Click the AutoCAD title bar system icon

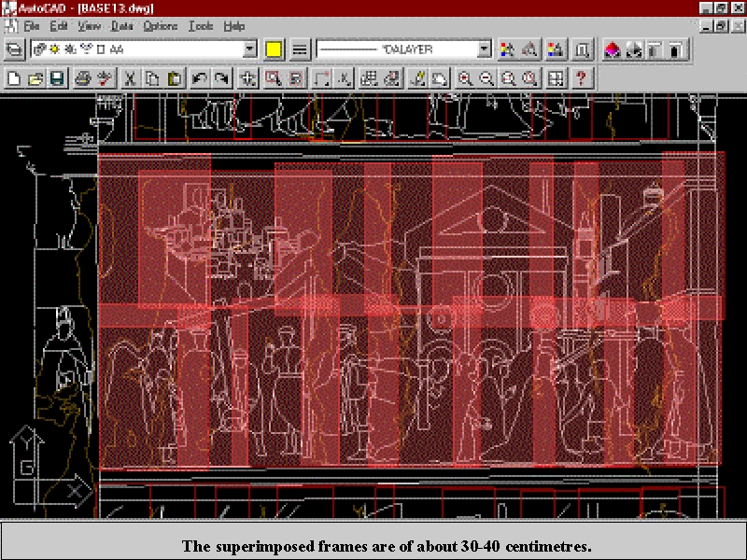(x=9, y=8)
